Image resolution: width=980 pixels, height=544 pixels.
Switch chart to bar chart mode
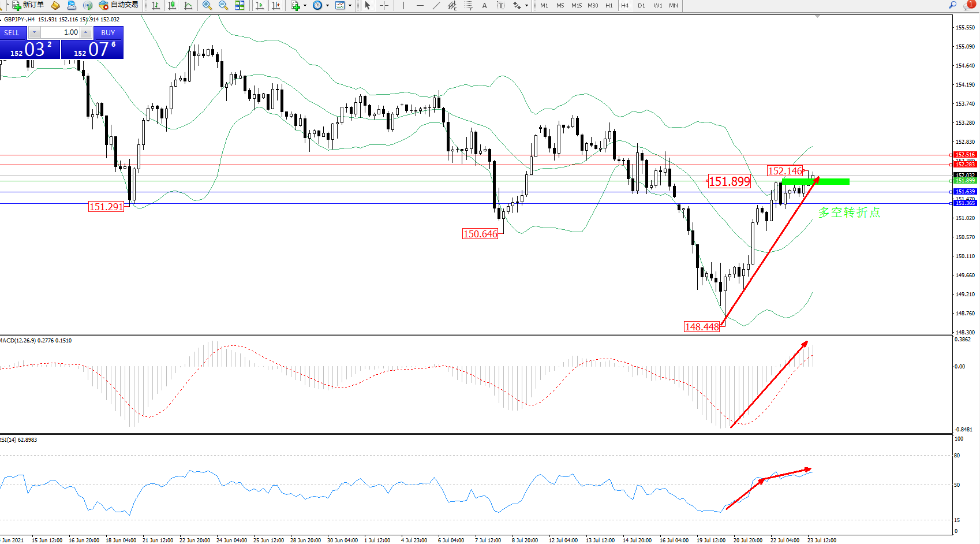156,6
